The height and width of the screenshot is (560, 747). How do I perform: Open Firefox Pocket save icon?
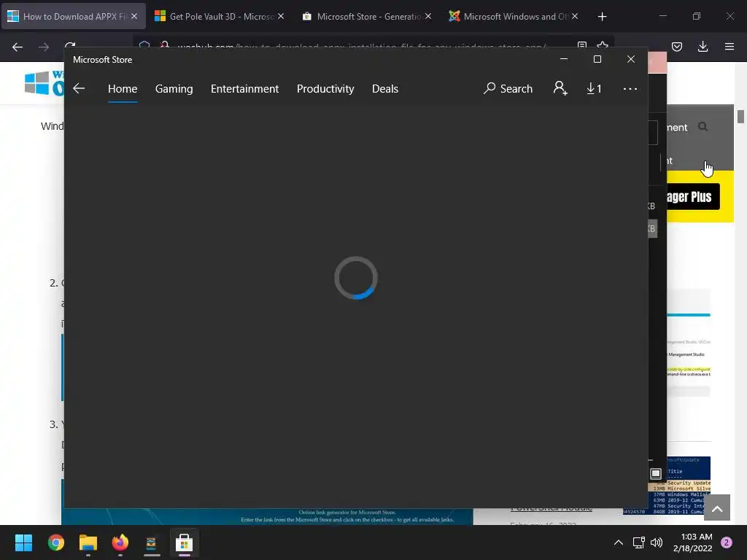click(676, 47)
